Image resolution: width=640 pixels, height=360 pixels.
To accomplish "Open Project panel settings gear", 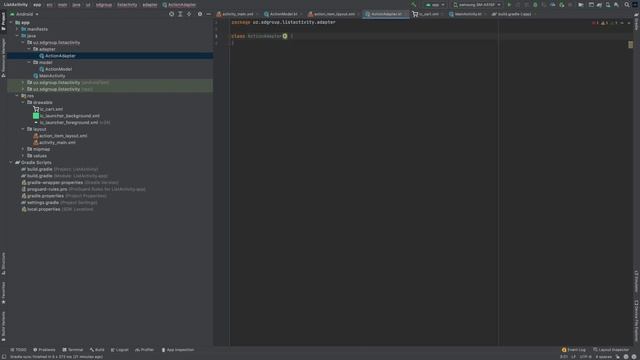I will [x=200, y=14].
